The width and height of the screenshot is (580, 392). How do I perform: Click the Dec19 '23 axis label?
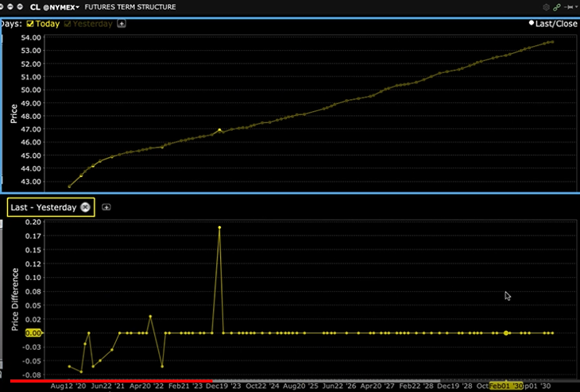coord(223,385)
